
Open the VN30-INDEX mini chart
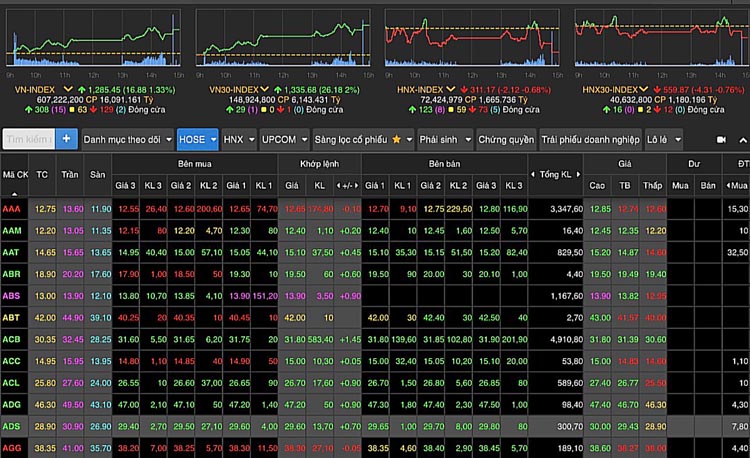tap(283, 42)
